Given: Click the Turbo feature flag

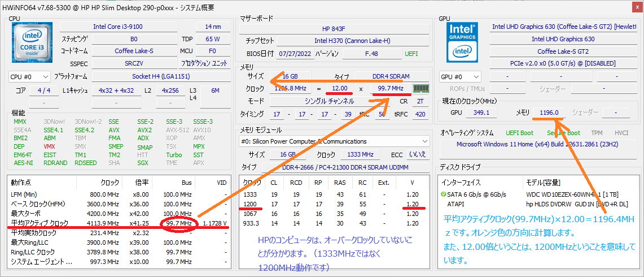Looking at the screenshot, I should coord(174,155).
